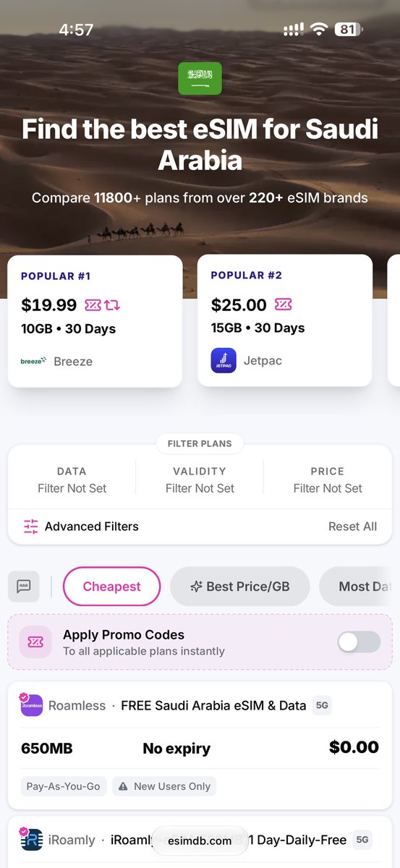Enable the Apply Promo Codes switch
400x868 pixels.
click(x=359, y=642)
